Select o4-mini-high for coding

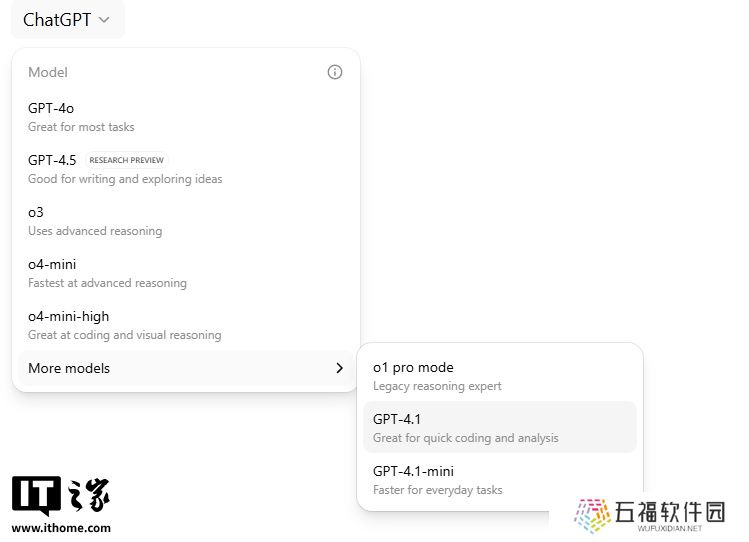[x=186, y=326]
